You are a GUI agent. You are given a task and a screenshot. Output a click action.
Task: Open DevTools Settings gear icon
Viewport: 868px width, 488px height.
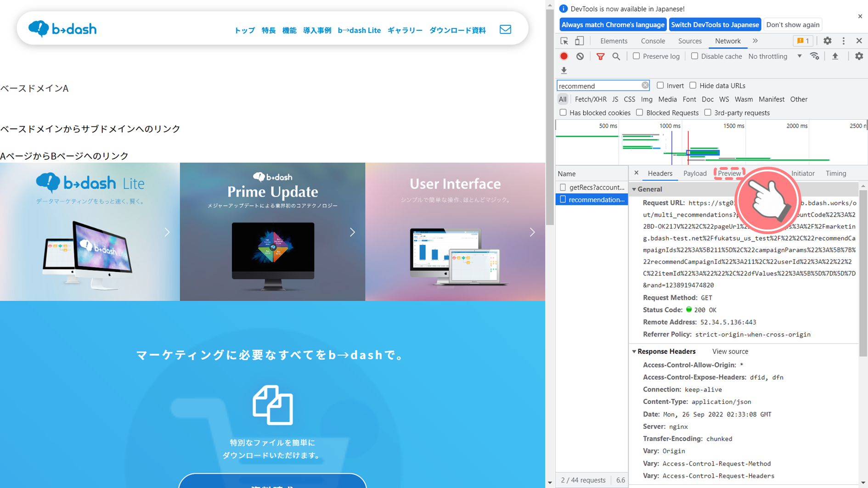point(827,41)
